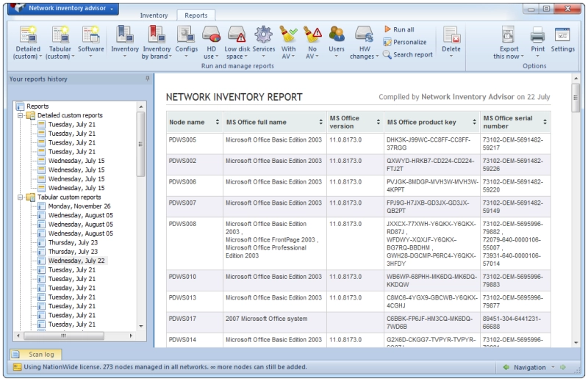
Task: Select the Reports root tree node
Action: (37, 106)
